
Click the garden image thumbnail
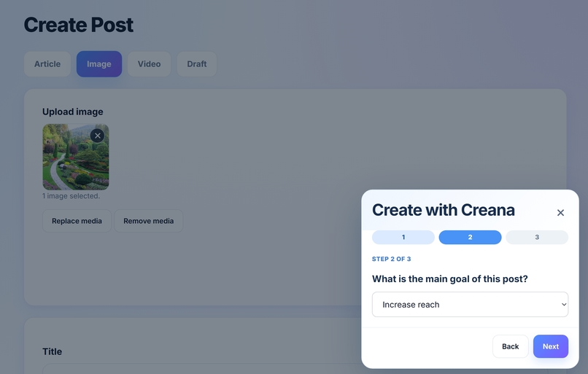76,157
